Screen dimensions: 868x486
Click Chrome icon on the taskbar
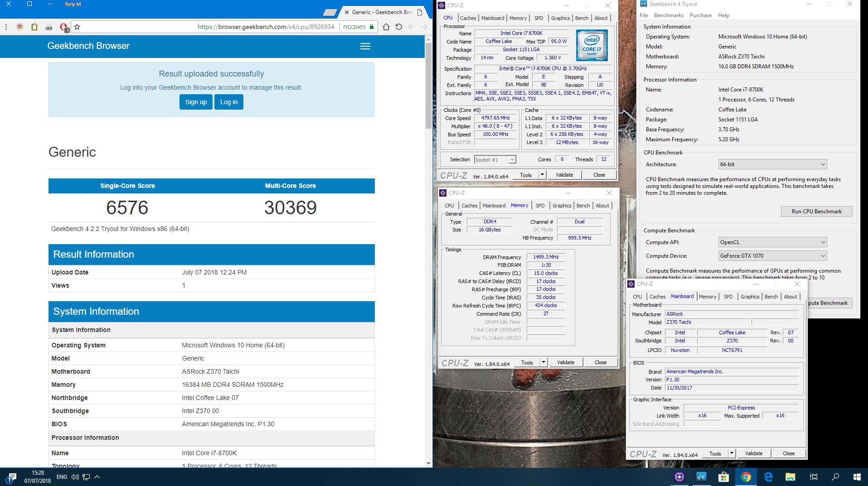[746, 476]
